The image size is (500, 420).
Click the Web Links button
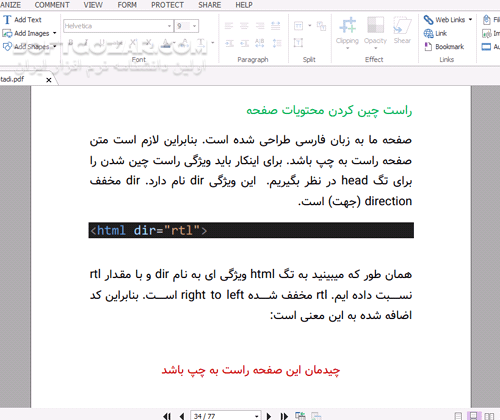pyautogui.click(x=444, y=20)
